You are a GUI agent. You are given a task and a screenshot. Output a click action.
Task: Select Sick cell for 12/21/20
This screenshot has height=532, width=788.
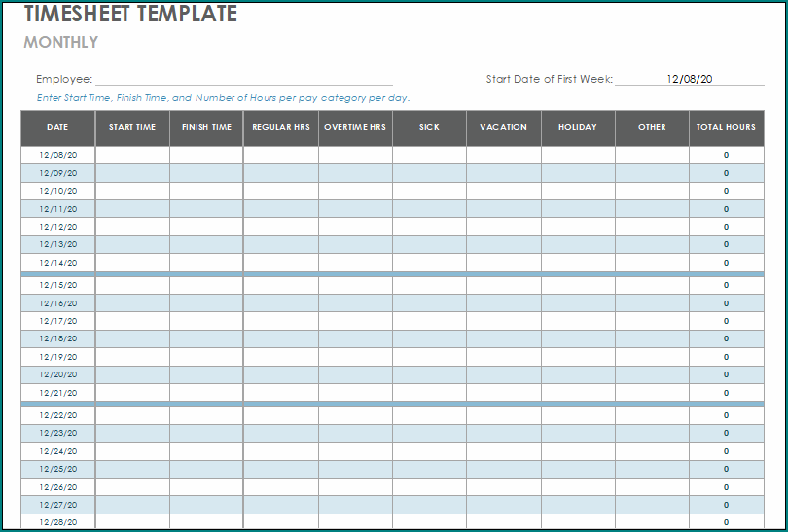[430, 393]
